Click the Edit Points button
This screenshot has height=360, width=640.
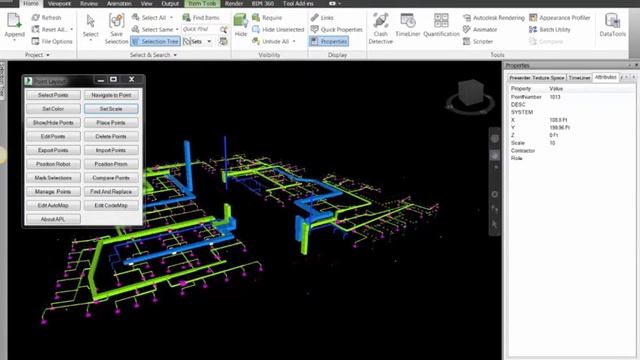point(53,137)
